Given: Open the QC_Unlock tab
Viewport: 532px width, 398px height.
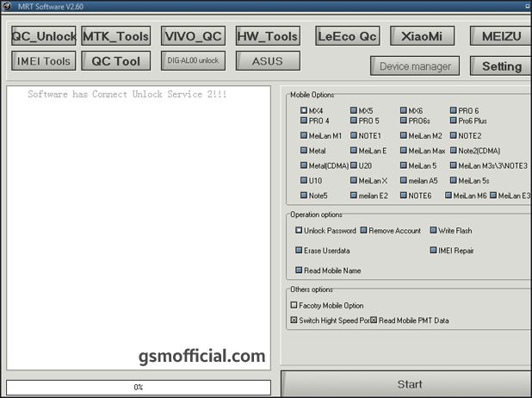Looking at the screenshot, I should (x=43, y=36).
